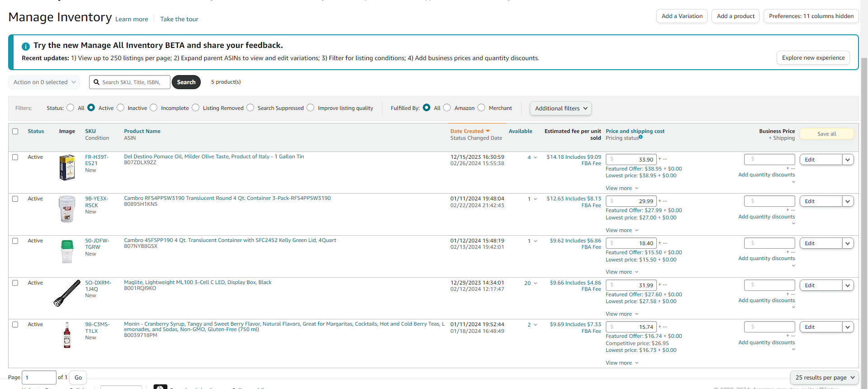Set Fulfilled By to Merchant
This screenshot has width=868, height=389.
[481, 108]
